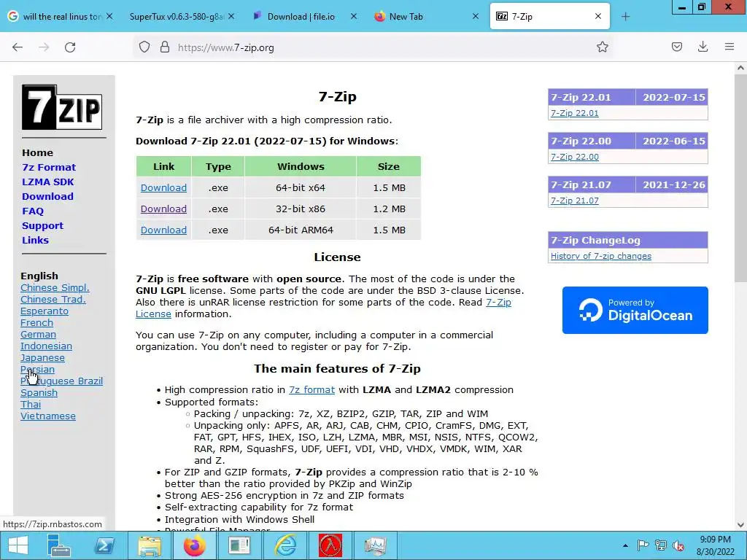Screen dimensions: 747x560
Task: Close the SuperTux tab
Action: (x=231, y=16)
